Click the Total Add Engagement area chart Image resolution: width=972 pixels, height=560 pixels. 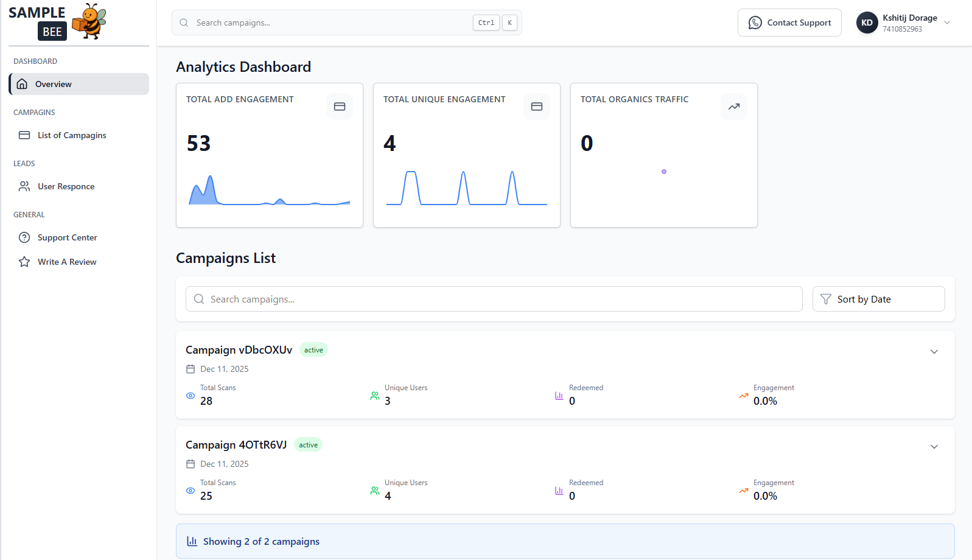[x=269, y=191]
